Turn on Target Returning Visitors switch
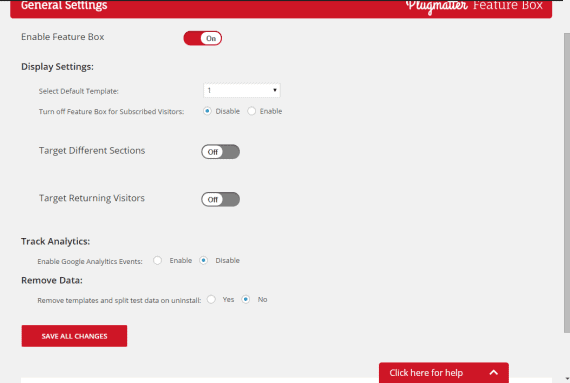 [x=220, y=199]
